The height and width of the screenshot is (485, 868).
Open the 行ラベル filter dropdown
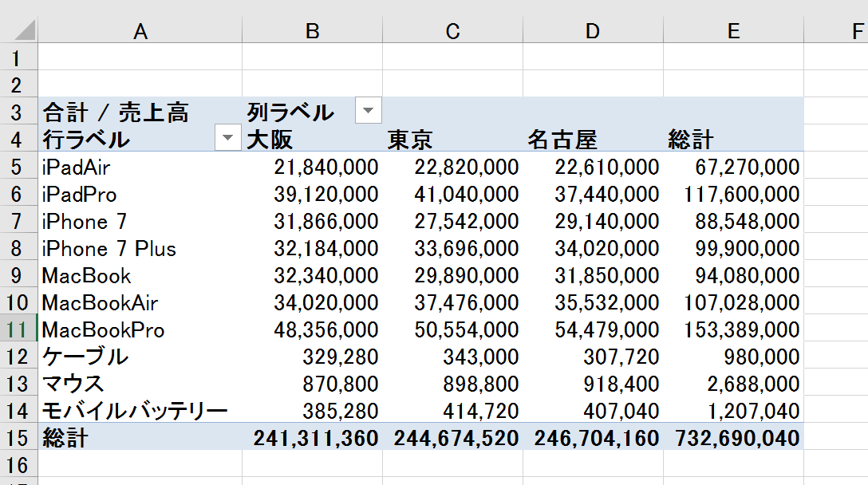[227, 138]
